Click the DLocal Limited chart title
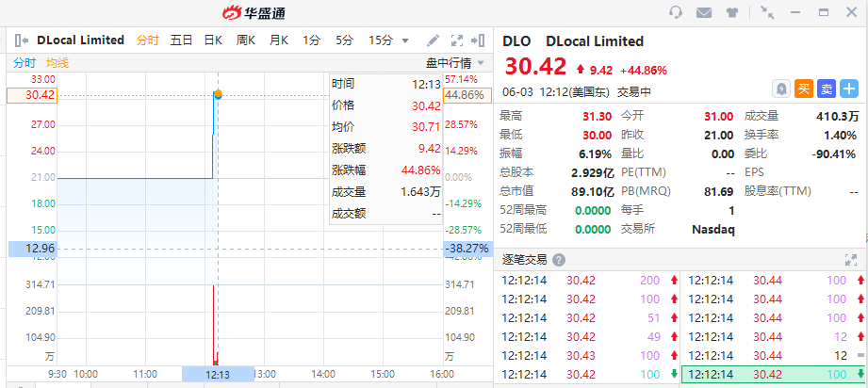Screen dimensions: 868x388 click(x=81, y=40)
